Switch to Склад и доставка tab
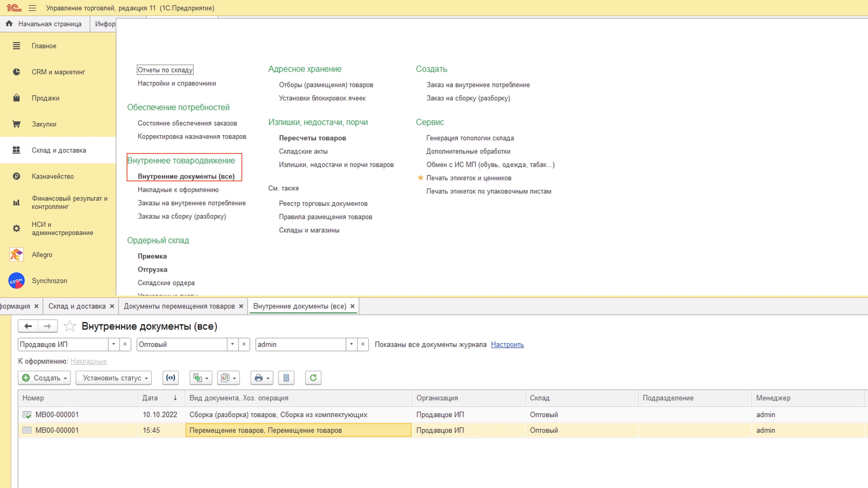 (x=77, y=306)
